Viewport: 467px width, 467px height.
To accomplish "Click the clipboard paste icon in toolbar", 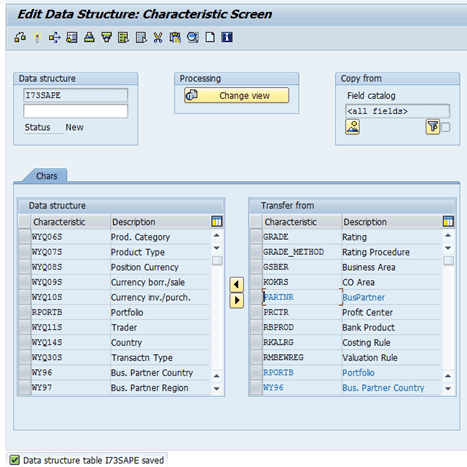I will point(175,37).
